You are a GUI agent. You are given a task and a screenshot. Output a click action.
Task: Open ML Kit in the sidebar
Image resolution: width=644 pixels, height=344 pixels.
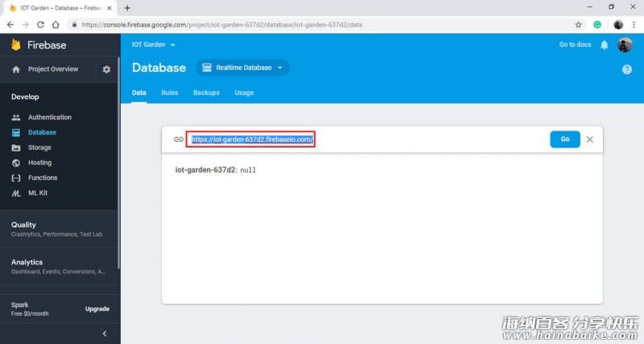click(38, 193)
